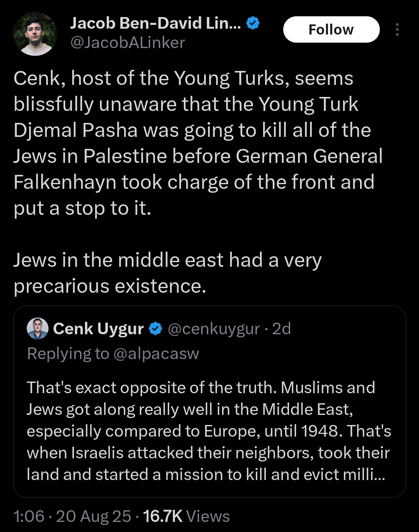Select the main tweet text about Djemal Pasha
This screenshot has height=532, width=419.
pos(198,143)
